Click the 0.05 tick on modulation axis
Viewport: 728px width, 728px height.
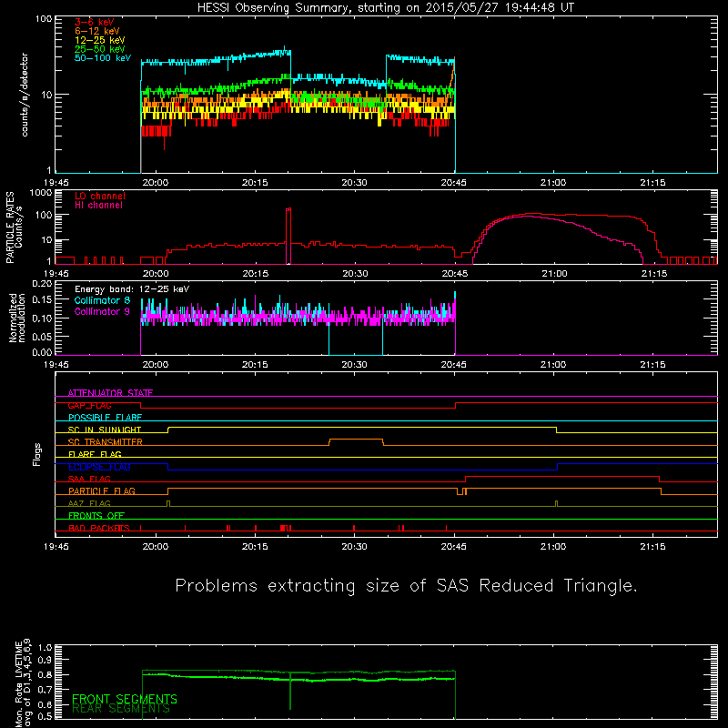tap(42, 336)
